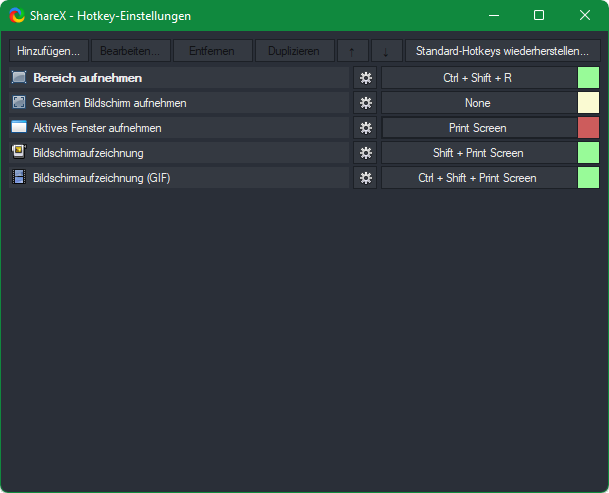Click gear icon for Bereich aufnehmen
The height and width of the screenshot is (493, 609).
365,78
